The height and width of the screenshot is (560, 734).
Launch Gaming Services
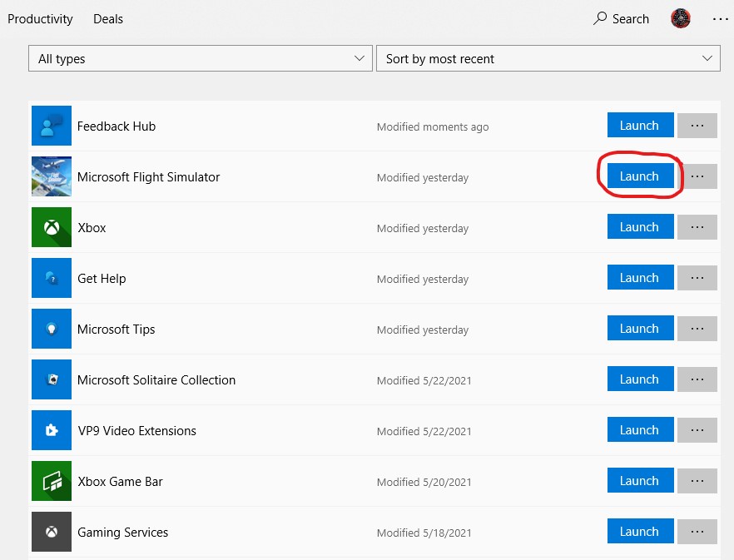tap(641, 531)
